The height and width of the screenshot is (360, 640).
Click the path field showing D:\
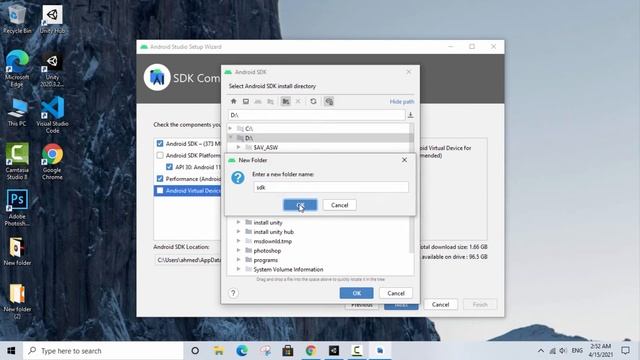(x=316, y=115)
